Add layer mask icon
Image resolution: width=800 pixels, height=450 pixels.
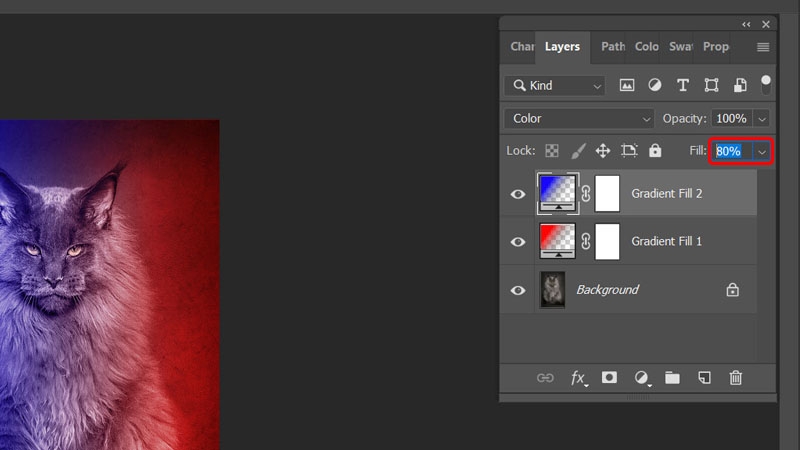point(609,378)
